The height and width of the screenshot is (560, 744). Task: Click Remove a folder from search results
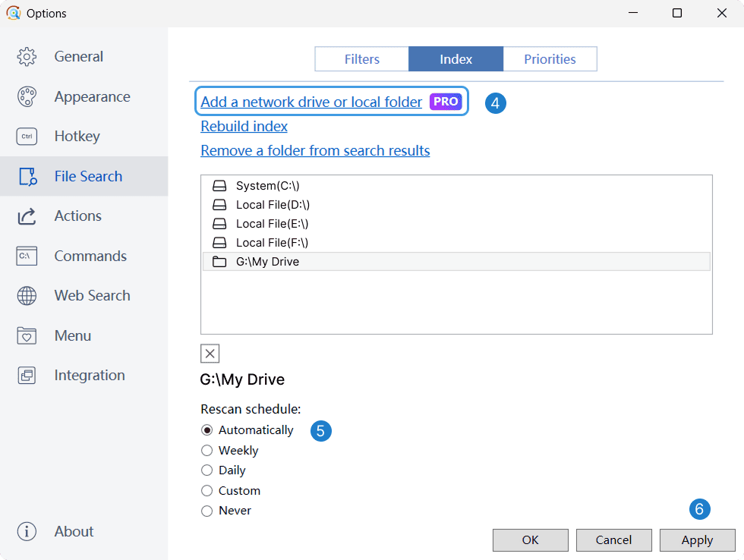tap(315, 151)
